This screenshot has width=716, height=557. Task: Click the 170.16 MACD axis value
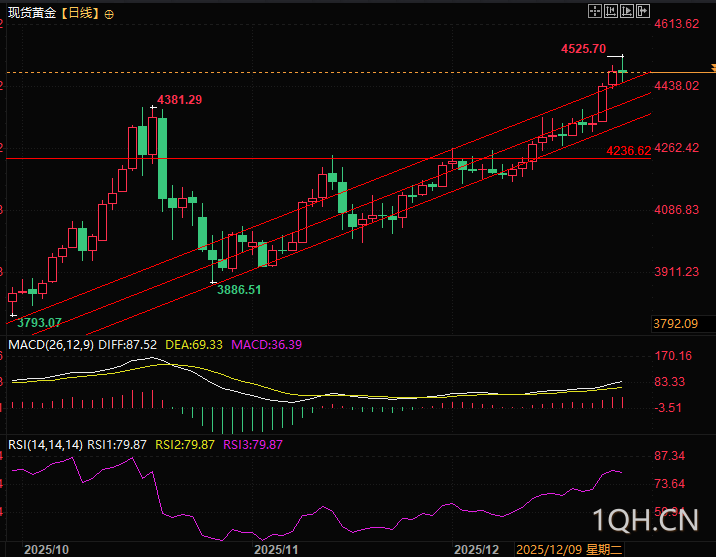(673, 356)
